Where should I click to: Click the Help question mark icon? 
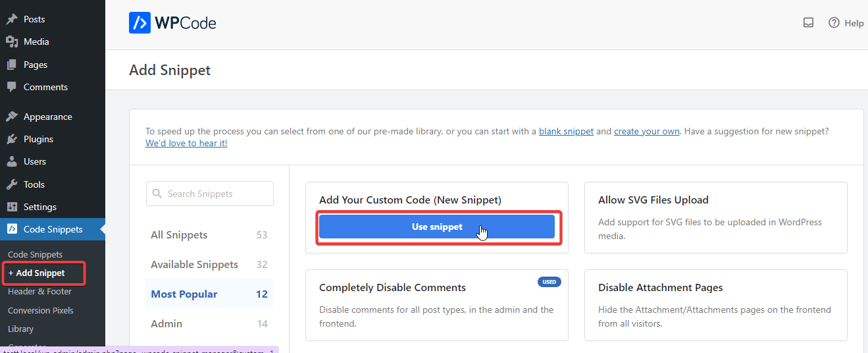pyautogui.click(x=834, y=22)
